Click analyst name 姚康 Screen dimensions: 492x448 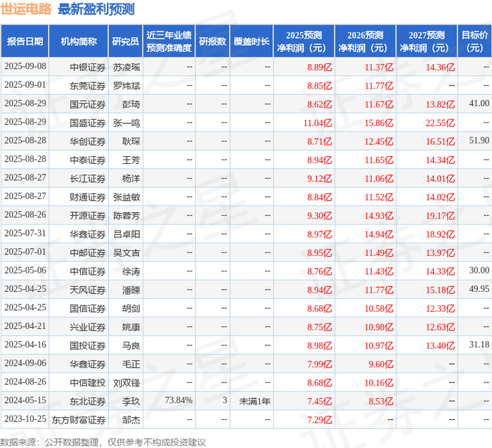[x=131, y=327]
